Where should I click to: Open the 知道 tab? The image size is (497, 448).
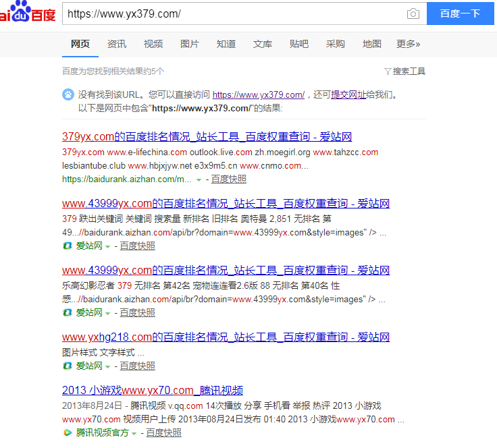tap(226, 44)
